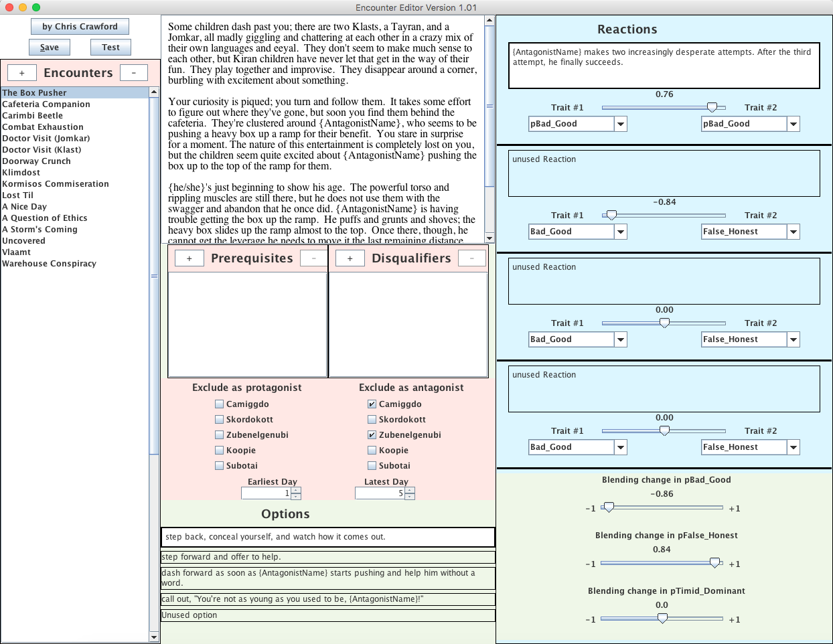The width and height of the screenshot is (833, 644).
Task: Remove selected encounter with minus button
Action: [134, 73]
